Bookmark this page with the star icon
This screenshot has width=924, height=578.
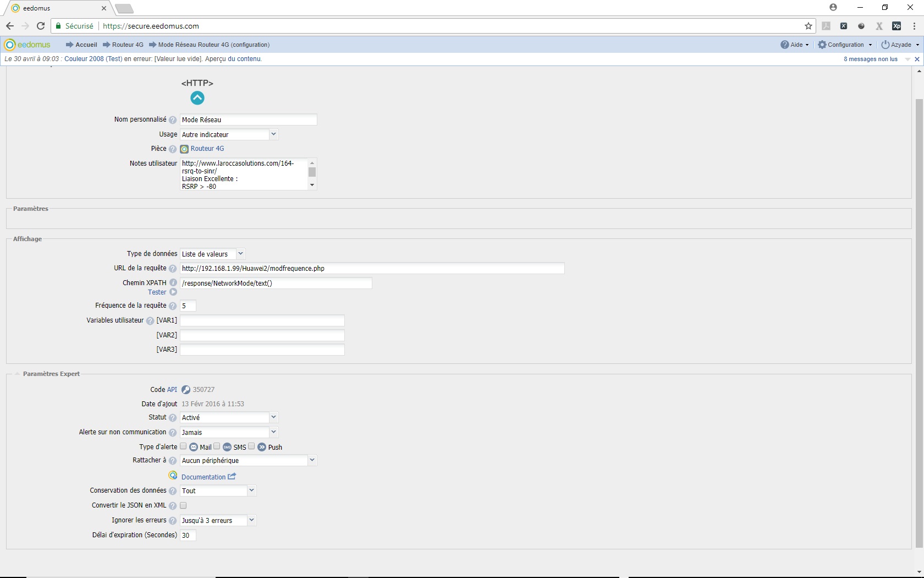[x=808, y=26]
